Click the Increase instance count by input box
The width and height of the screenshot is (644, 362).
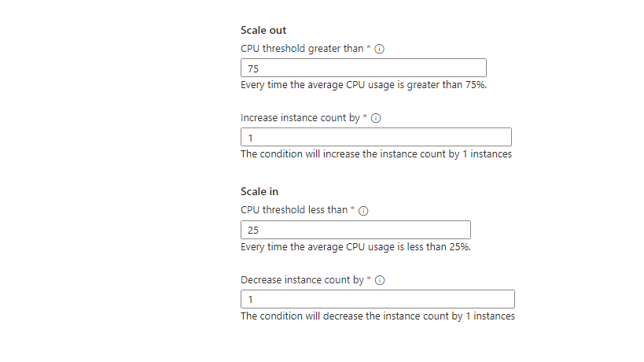pos(376,137)
